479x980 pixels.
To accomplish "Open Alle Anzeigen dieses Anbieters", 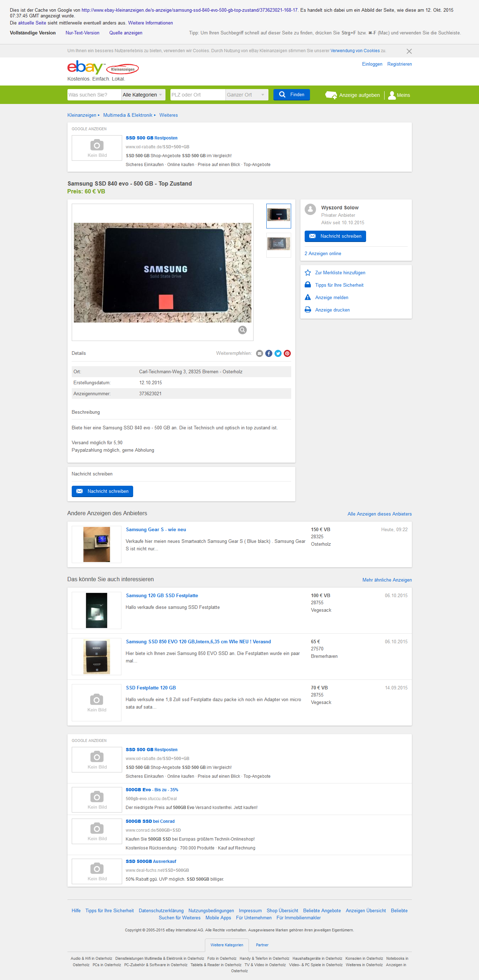I will pos(379,514).
